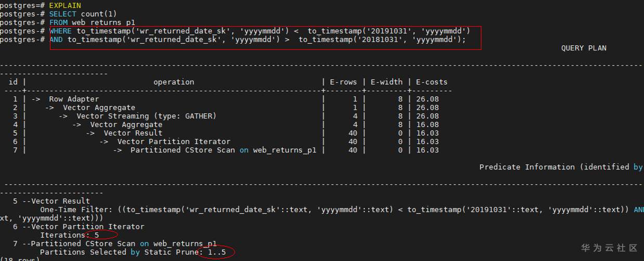
Task: Click the 'E-rows' column header
Action: pos(344,82)
